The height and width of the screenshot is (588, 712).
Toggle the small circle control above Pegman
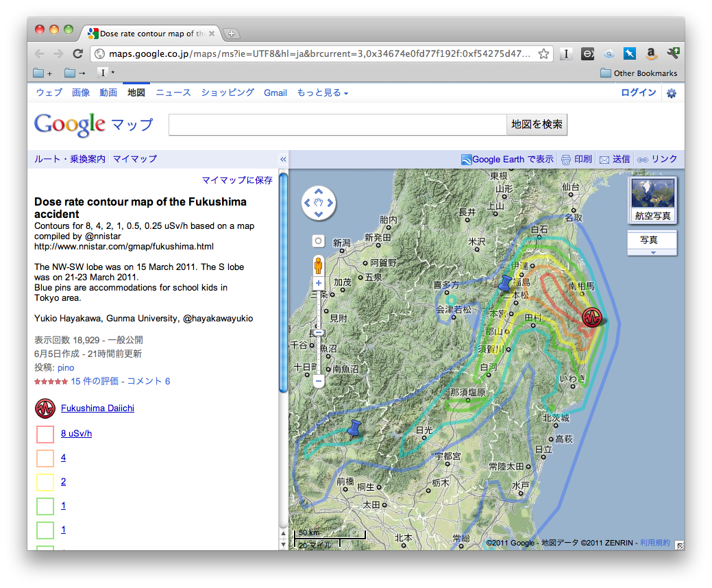pos(318,241)
